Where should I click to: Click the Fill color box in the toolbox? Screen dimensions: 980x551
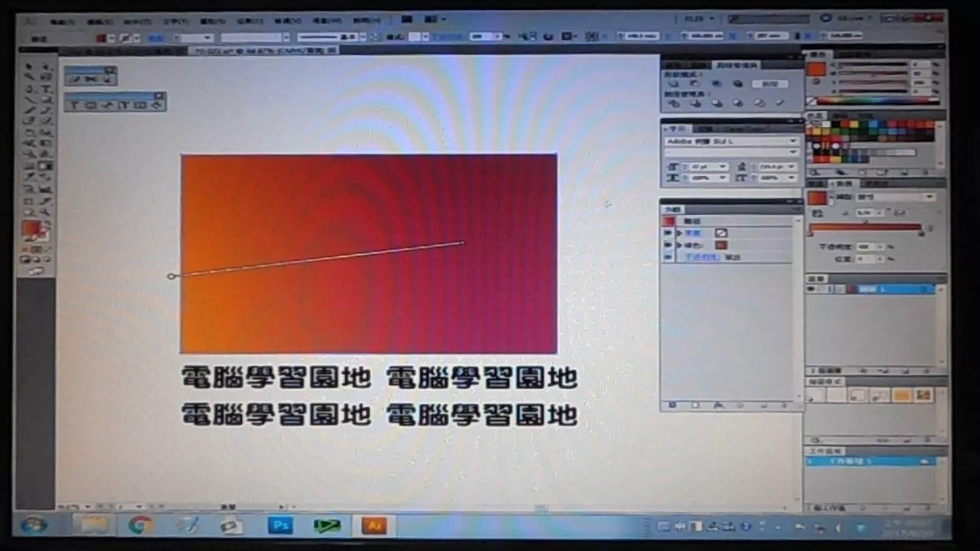[31, 228]
